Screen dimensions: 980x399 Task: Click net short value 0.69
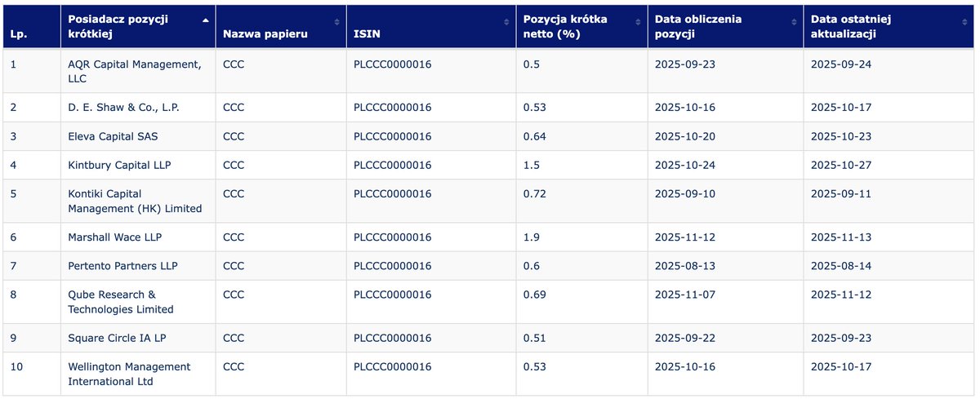(535, 295)
